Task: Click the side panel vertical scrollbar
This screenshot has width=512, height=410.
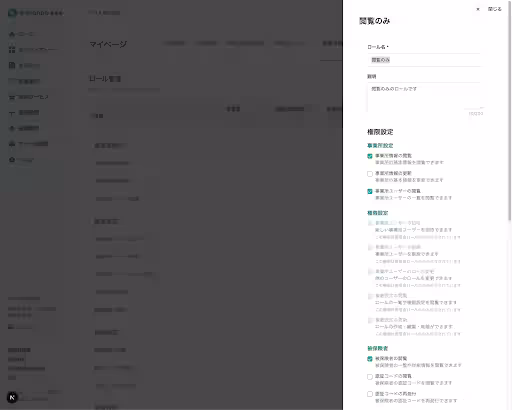Action: point(510,110)
